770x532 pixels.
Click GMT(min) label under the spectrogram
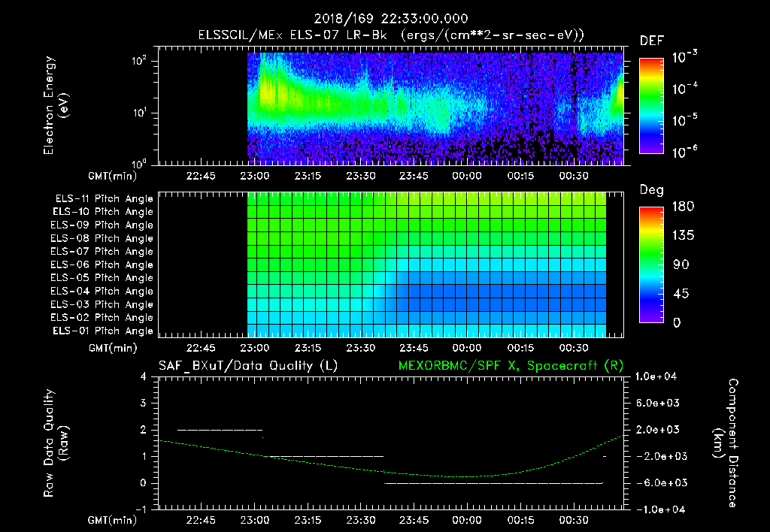click(x=113, y=176)
